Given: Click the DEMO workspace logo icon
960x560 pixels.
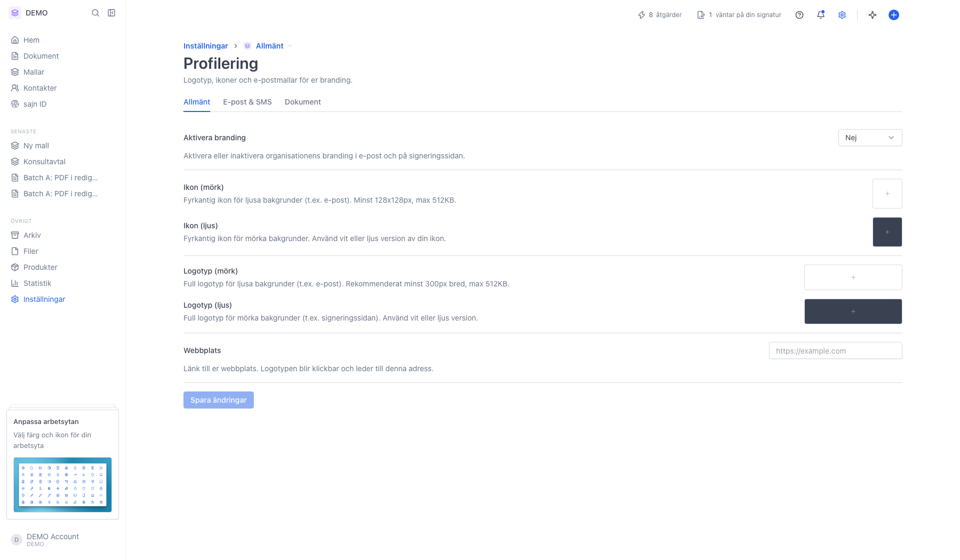Looking at the screenshot, I should click(x=15, y=13).
